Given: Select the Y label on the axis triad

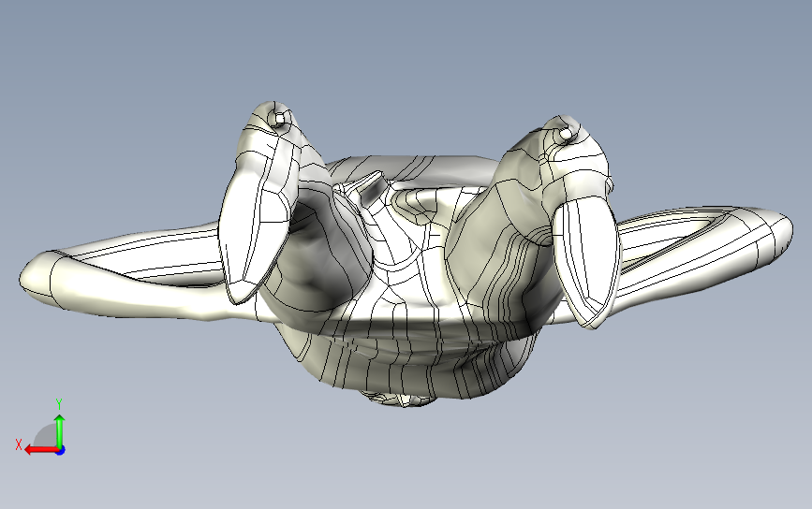Looking at the screenshot, I should coord(59,404).
